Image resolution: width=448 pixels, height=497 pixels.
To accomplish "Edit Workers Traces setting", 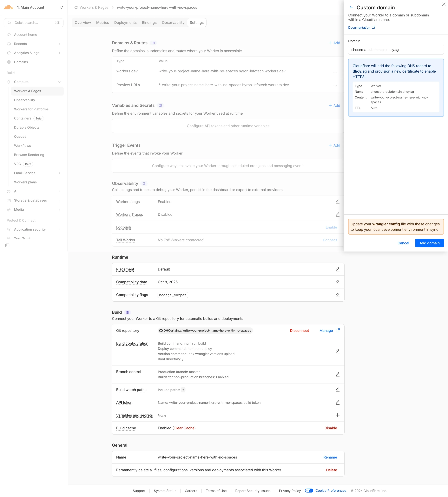I will coord(338,215).
